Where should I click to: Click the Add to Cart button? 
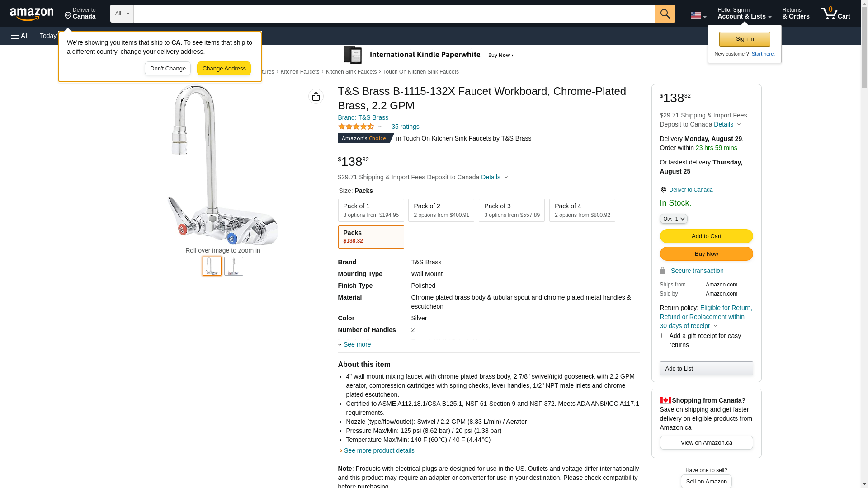[706, 236]
